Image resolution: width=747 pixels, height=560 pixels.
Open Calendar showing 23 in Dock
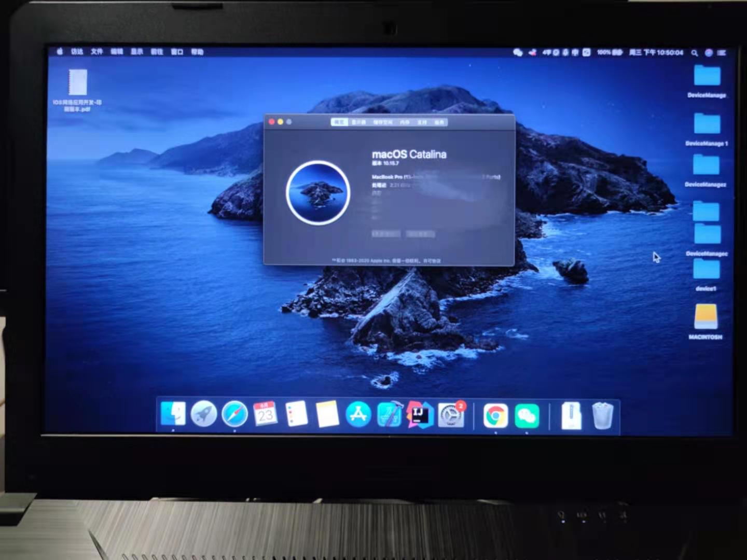point(265,414)
